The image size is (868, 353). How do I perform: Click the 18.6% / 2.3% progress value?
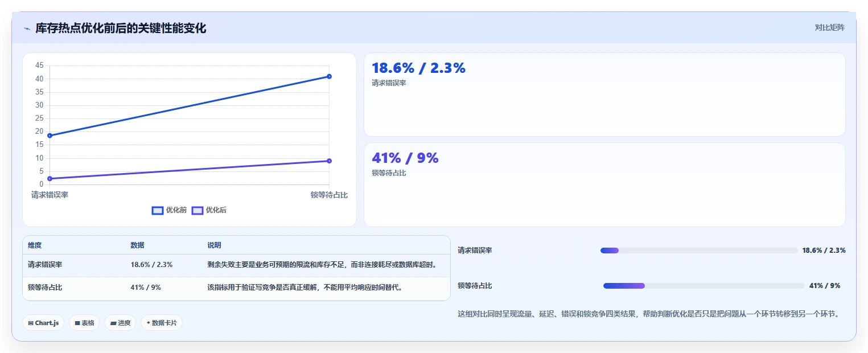click(824, 251)
